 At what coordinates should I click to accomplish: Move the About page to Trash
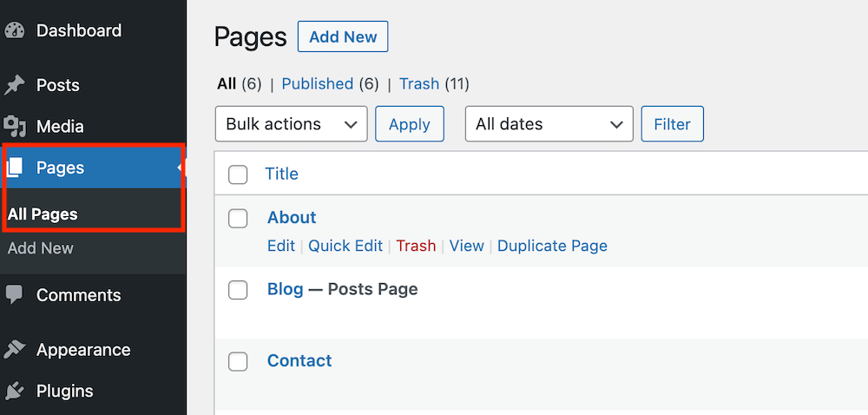tap(417, 246)
